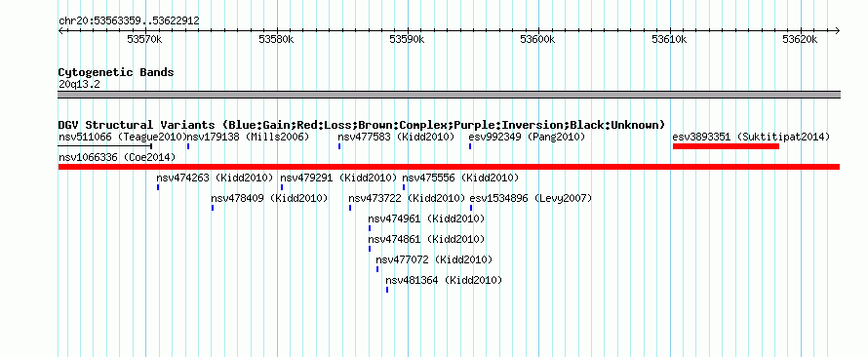Click the 53580k ruler tick label
Image resolution: width=868 pixels, height=357 pixels.
(x=276, y=40)
